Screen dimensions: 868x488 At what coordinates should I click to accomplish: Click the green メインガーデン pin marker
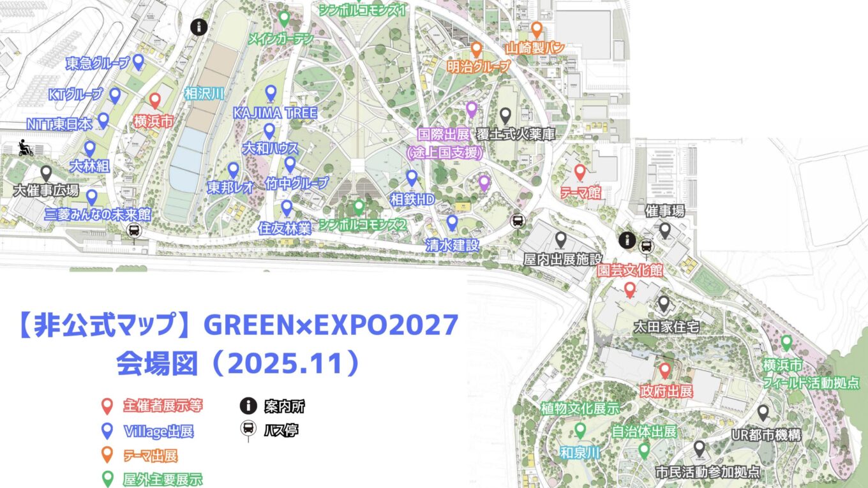point(285,18)
